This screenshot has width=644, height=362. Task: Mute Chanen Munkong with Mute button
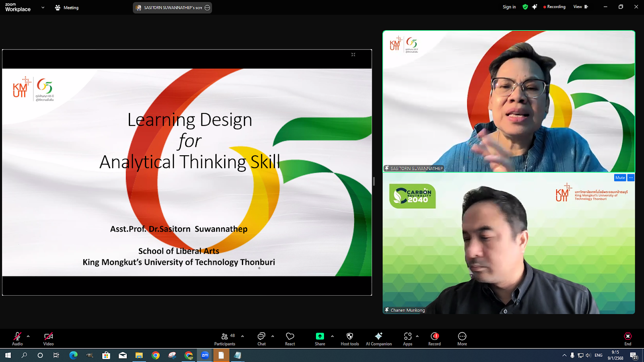click(620, 178)
